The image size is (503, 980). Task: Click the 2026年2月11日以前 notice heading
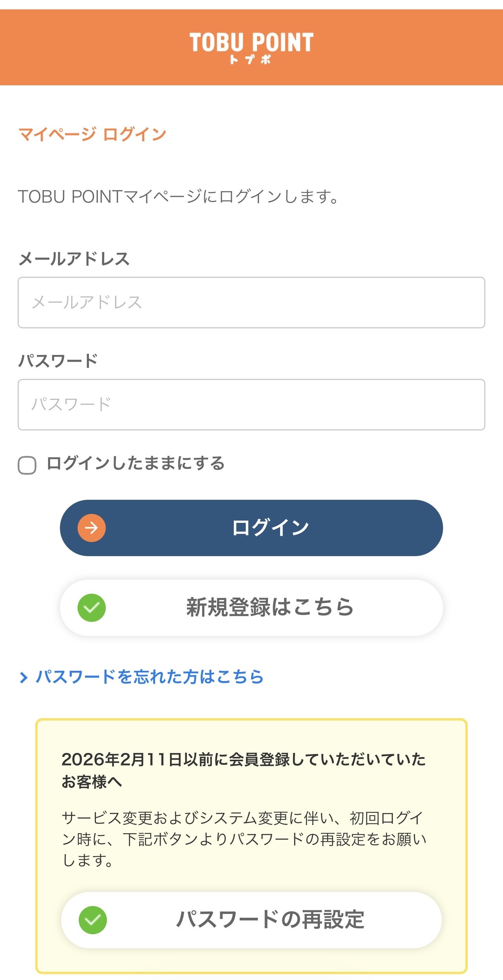click(243, 770)
